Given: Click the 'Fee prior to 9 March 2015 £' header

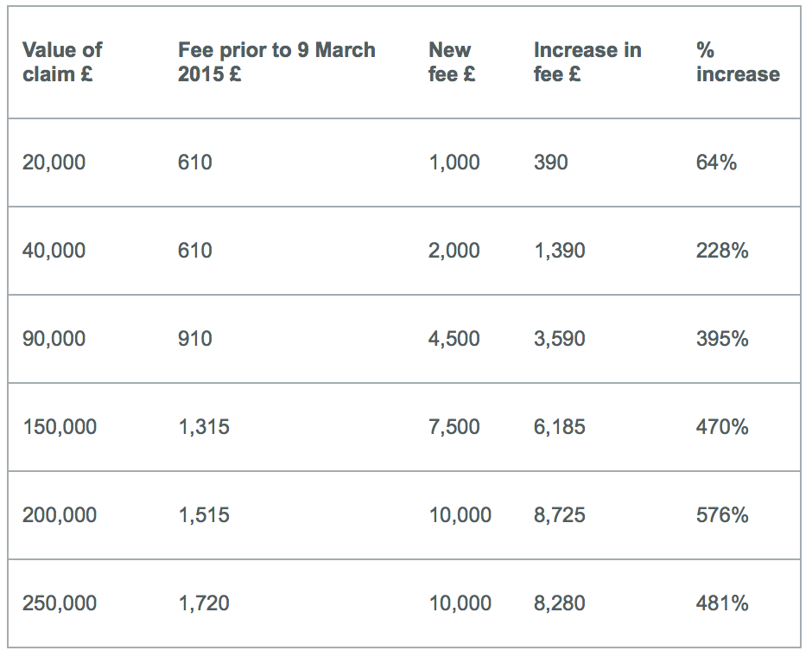Looking at the screenshot, I should (276, 61).
